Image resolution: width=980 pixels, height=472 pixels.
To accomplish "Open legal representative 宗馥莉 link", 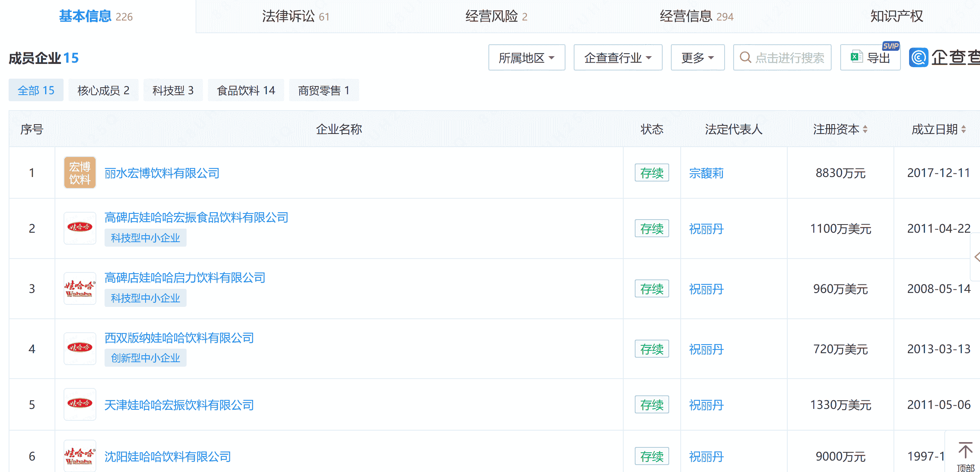I will [x=706, y=173].
